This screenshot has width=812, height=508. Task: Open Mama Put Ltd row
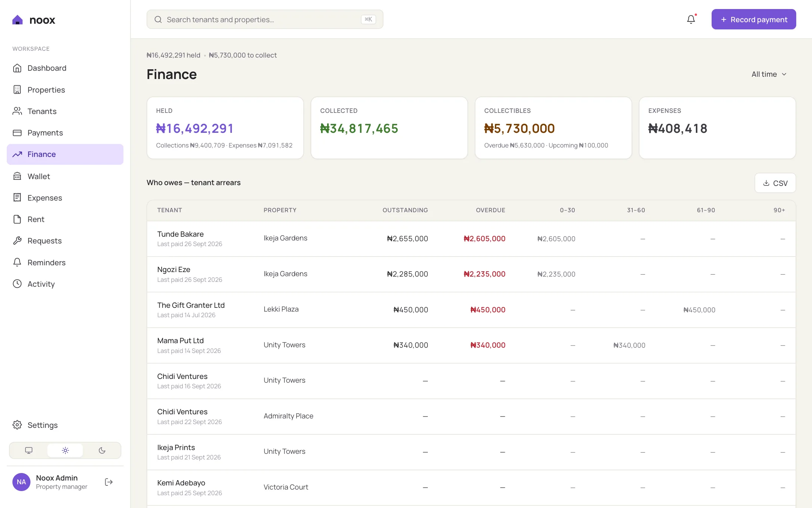click(x=471, y=345)
